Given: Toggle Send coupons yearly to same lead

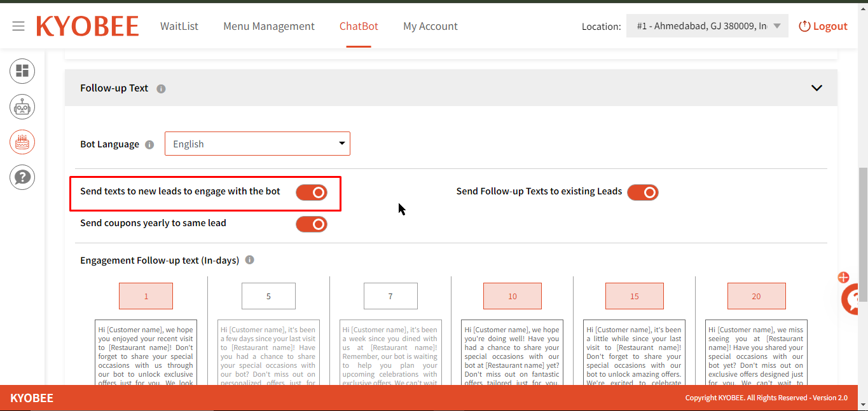Looking at the screenshot, I should [x=312, y=224].
